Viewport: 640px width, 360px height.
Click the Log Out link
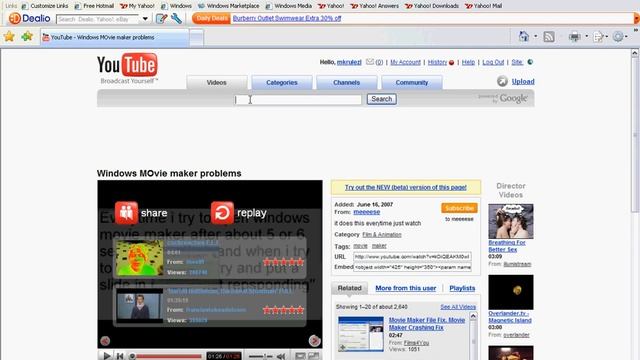493,62
